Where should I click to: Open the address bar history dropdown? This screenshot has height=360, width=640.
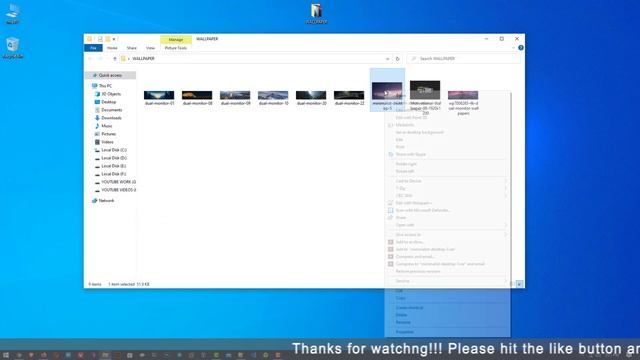(x=387, y=59)
